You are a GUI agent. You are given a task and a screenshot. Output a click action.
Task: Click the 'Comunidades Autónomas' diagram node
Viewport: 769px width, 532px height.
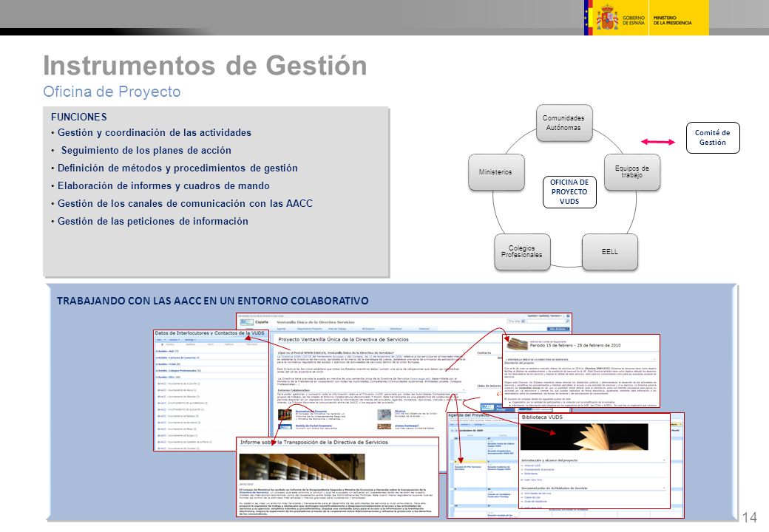click(x=564, y=123)
